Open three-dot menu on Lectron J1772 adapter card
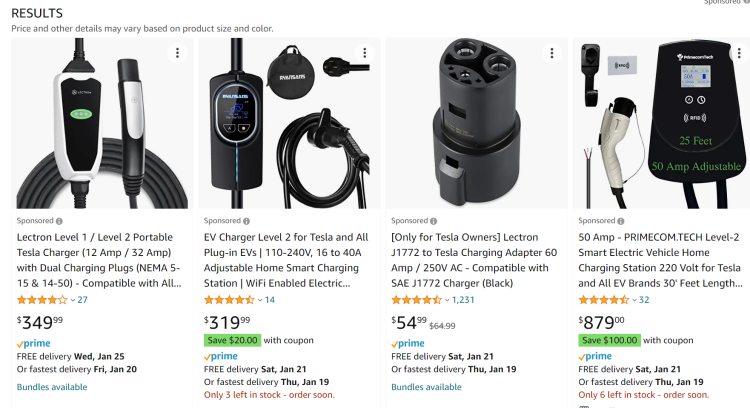The height and width of the screenshot is (408, 750). click(x=551, y=53)
